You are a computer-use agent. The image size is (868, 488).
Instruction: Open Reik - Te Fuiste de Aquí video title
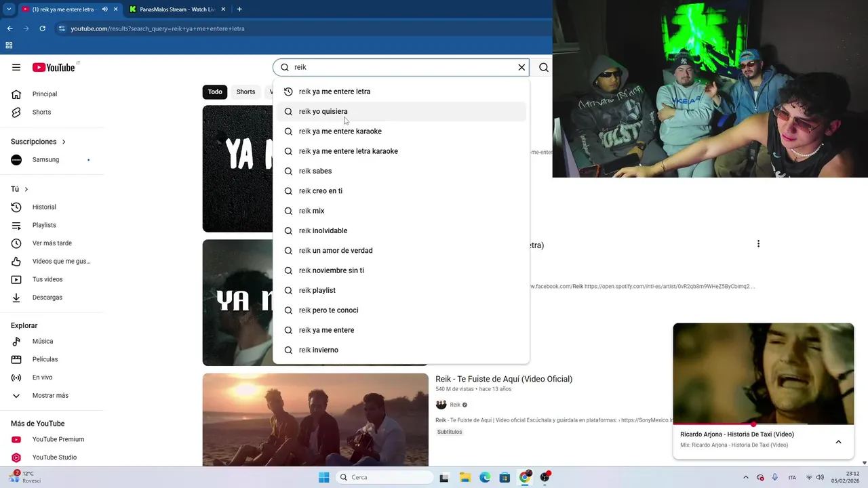[x=504, y=379]
